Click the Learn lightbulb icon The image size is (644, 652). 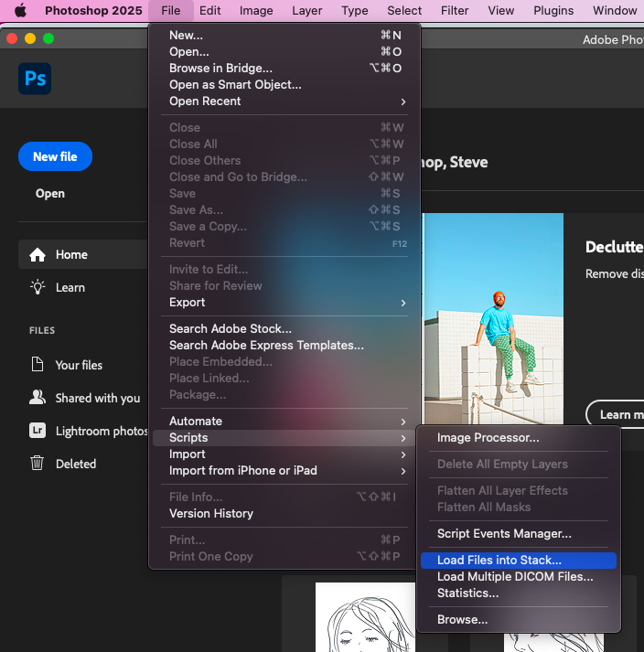pyautogui.click(x=38, y=287)
